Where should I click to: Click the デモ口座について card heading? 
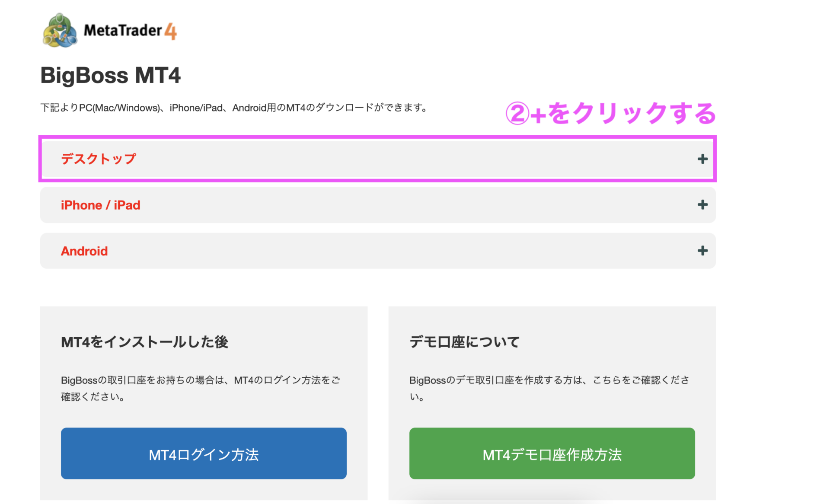pos(464,342)
